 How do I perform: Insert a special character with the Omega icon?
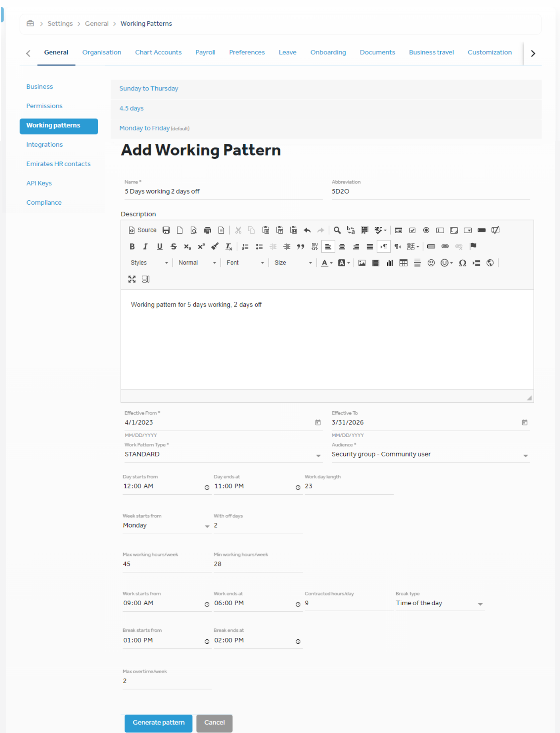(462, 263)
